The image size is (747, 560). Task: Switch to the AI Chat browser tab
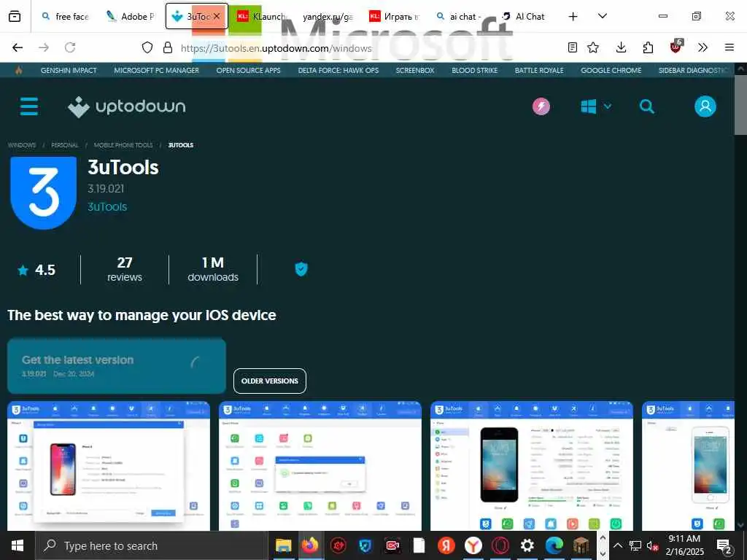523,16
